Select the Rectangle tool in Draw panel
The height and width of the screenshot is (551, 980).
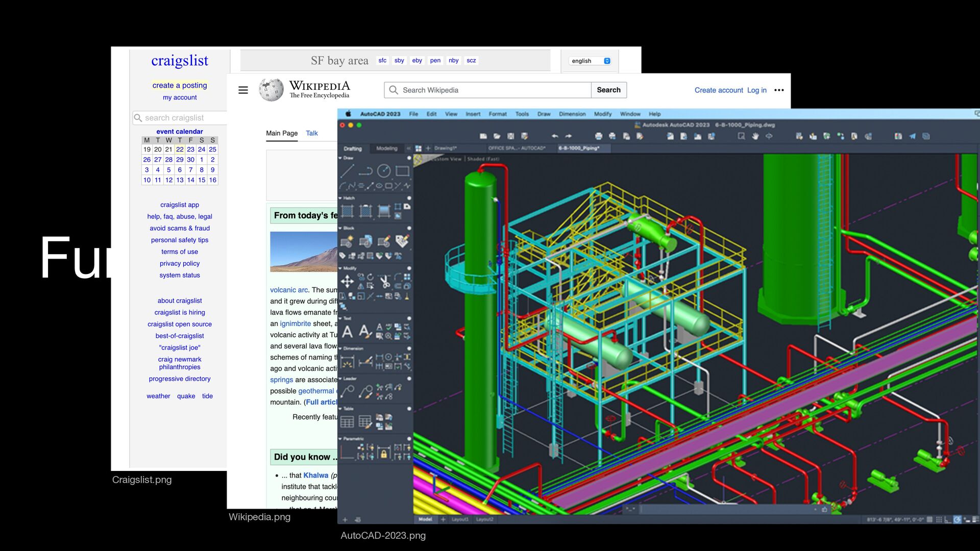tap(402, 171)
